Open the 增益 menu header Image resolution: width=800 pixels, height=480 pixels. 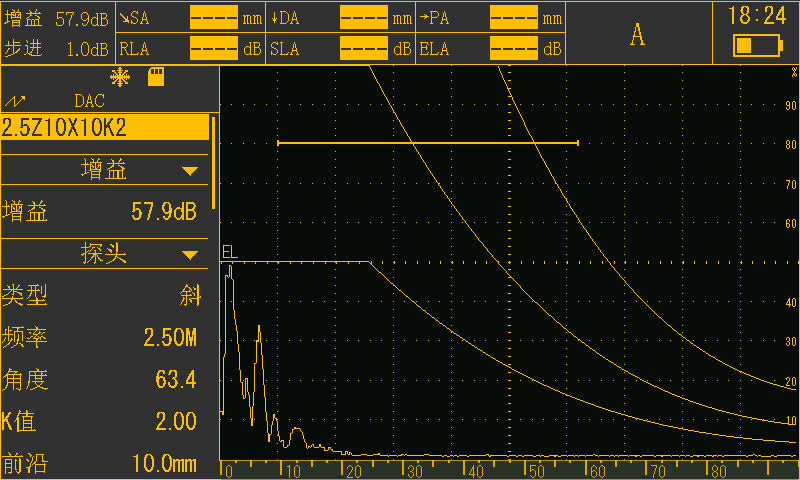tap(105, 169)
